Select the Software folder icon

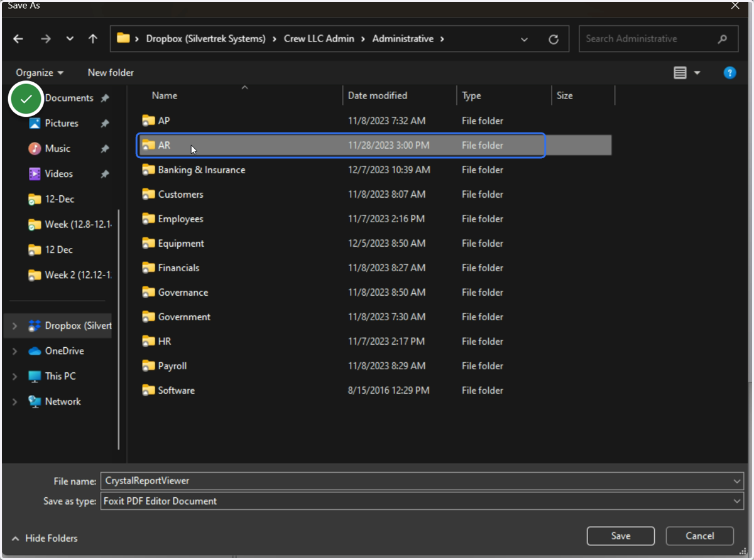point(148,390)
